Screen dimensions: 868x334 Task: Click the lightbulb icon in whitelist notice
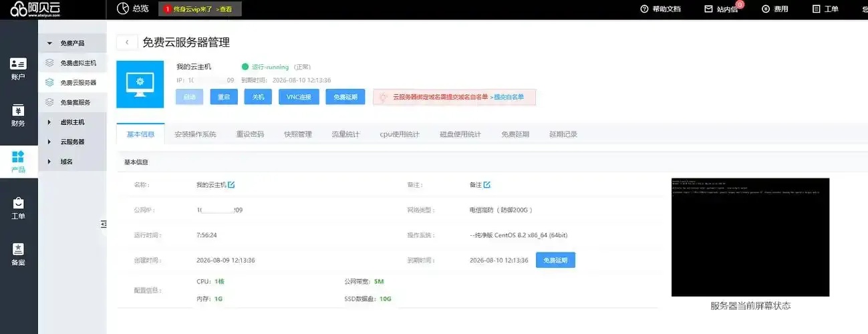point(383,97)
